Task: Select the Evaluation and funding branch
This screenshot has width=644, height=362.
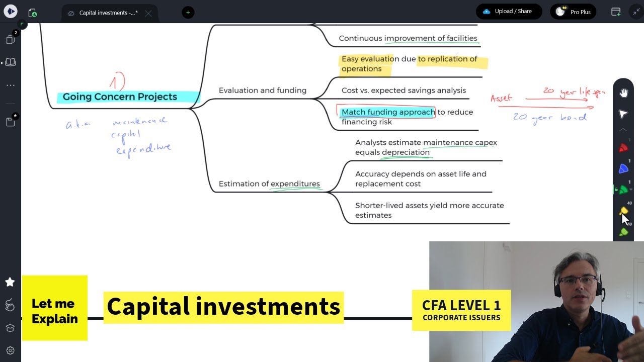Action: coord(263,90)
